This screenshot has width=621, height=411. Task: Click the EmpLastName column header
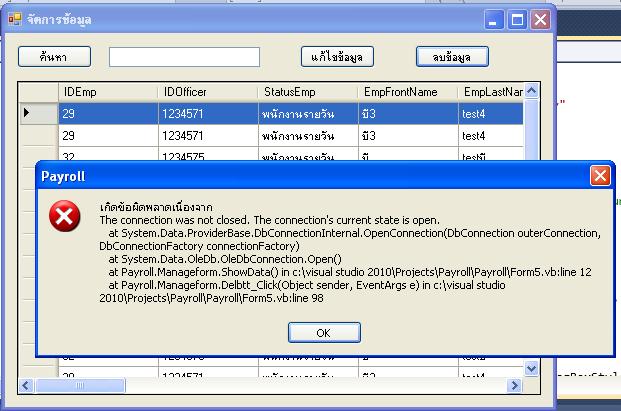pyautogui.click(x=491, y=92)
